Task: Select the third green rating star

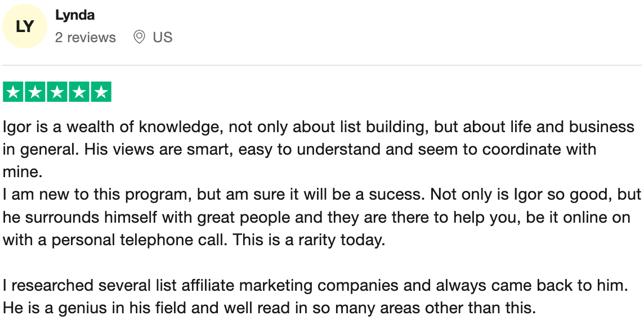Action: tap(57, 92)
